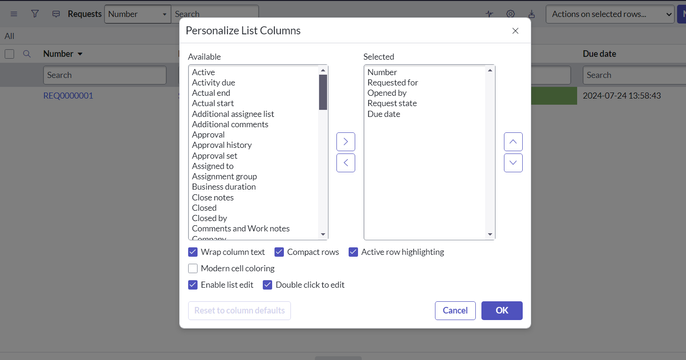The width and height of the screenshot is (686, 360).
Task: Expand Number column sort arrow
Action: click(80, 54)
